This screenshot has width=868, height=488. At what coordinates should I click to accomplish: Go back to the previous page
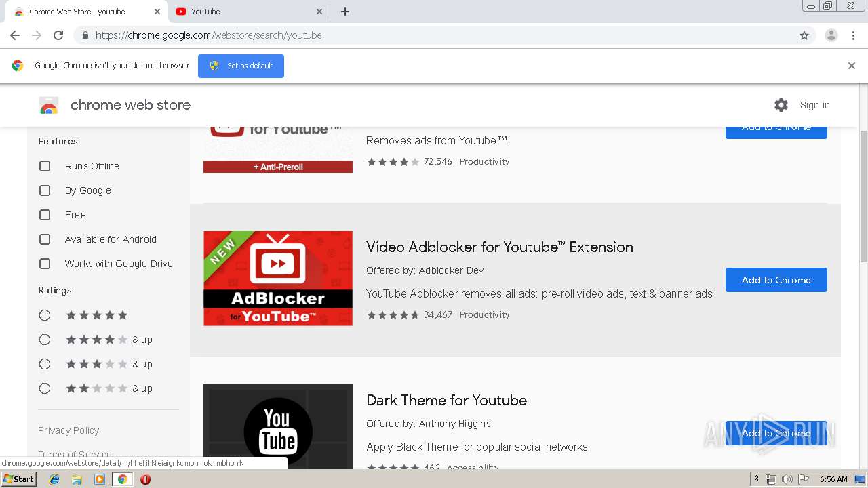15,35
